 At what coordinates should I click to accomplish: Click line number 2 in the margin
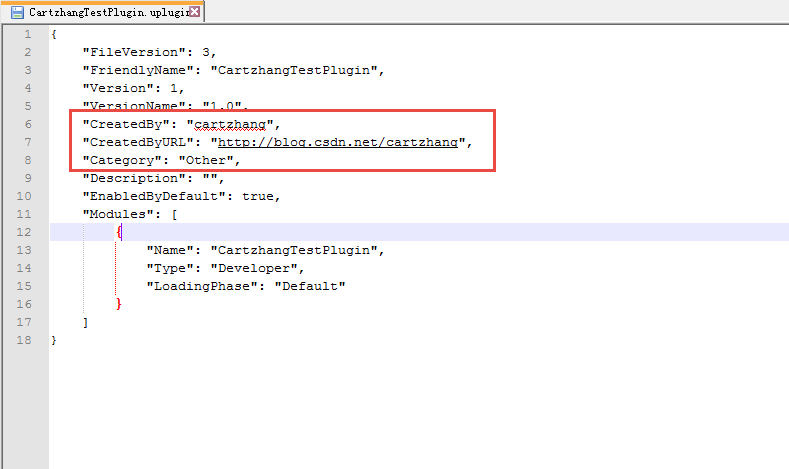[x=28, y=52]
